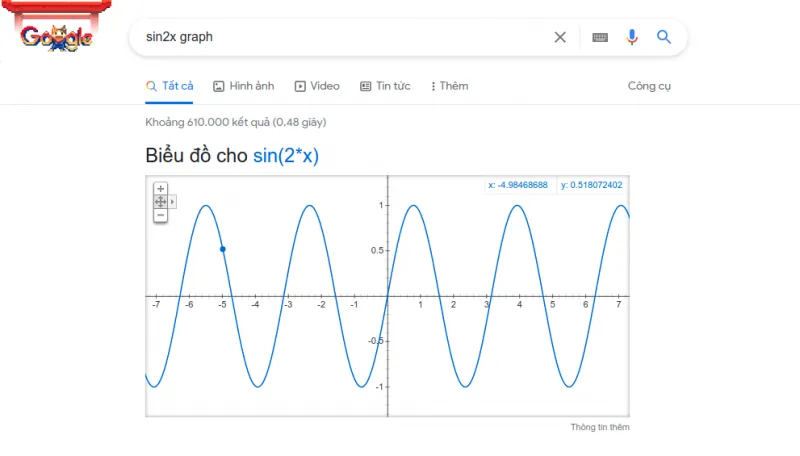Switch to the Hình ảnh tab

tap(244, 86)
